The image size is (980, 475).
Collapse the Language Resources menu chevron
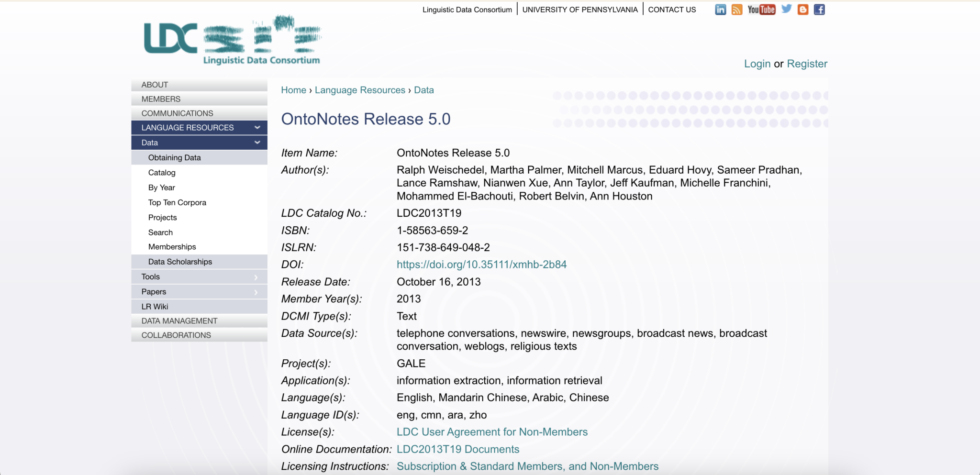click(257, 128)
